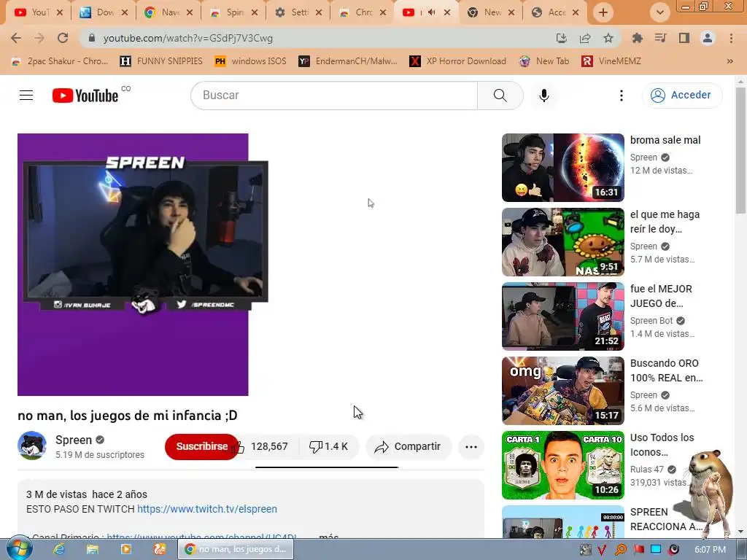Image resolution: width=747 pixels, height=560 pixels.
Task: Open Windows Explorer folder taskbar icon
Action: click(x=93, y=550)
